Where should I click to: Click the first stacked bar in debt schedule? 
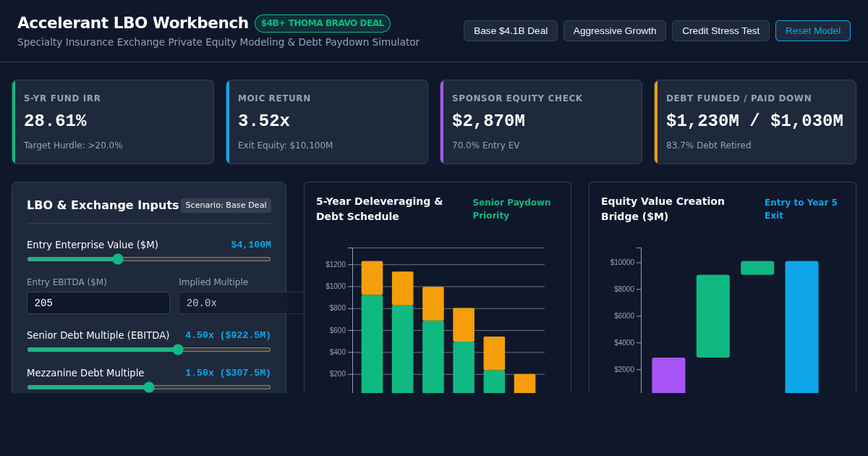(x=372, y=327)
